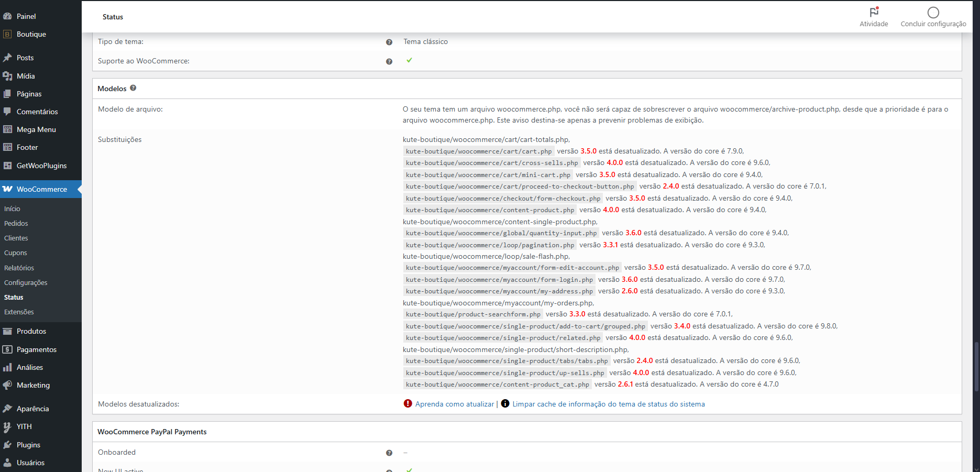Show help tooltip next to Modelos heading
The image size is (980, 472).
point(133,88)
